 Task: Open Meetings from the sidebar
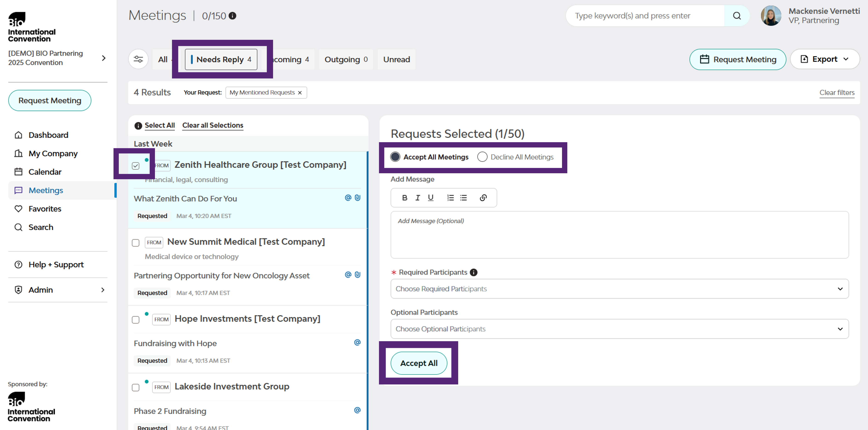pyautogui.click(x=46, y=190)
